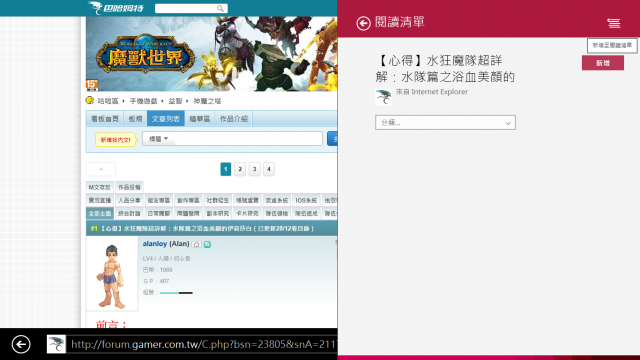Open the 精華區 tab
This screenshot has height=360, width=640.
(x=200, y=119)
